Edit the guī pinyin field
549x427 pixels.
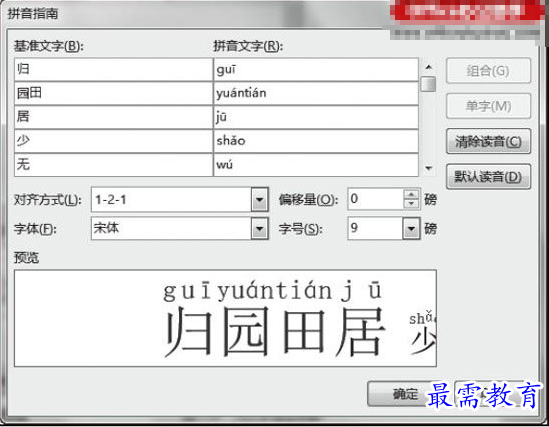[316, 70]
